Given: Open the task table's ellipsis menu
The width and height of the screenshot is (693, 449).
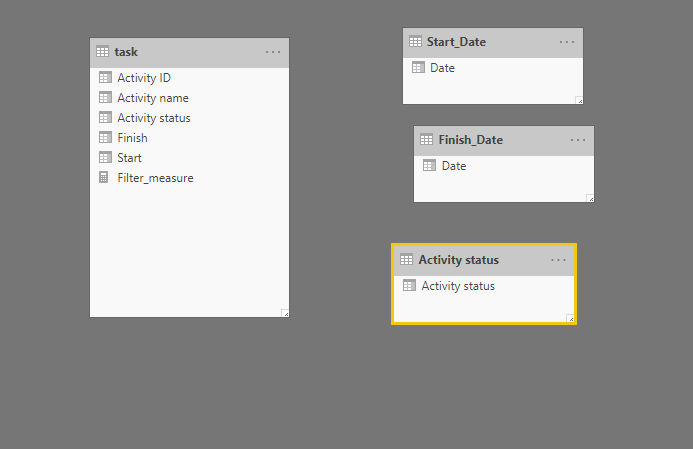Looking at the screenshot, I should [x=273, y=52].
